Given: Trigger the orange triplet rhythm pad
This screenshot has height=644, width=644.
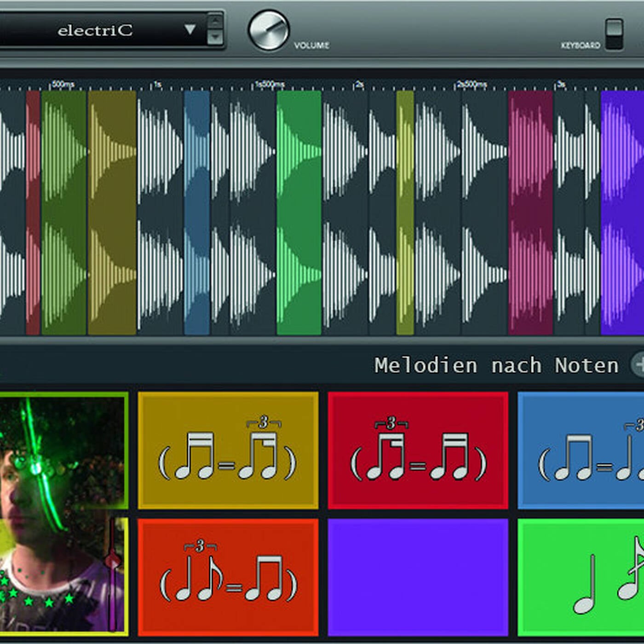Looking at the screenshot, I should (x=228, y=577).
